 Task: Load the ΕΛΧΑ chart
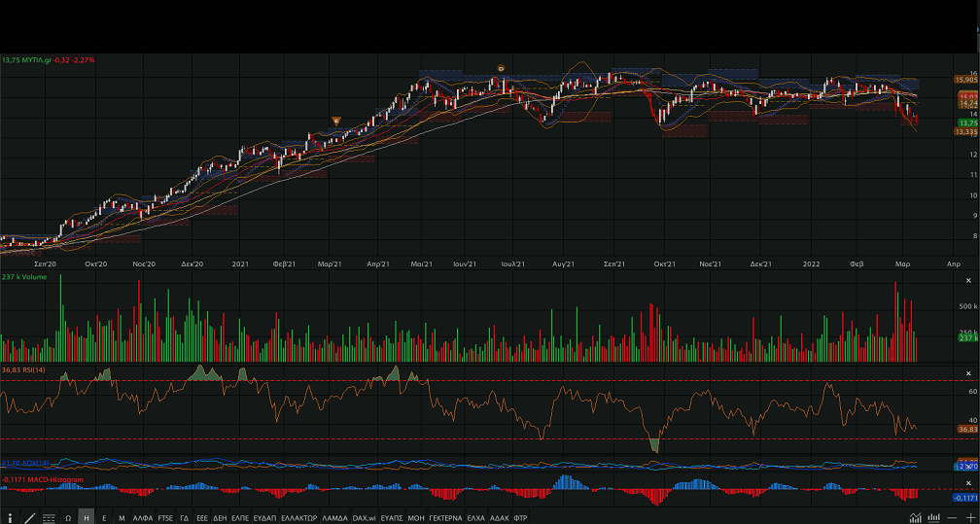coord(476,518)
